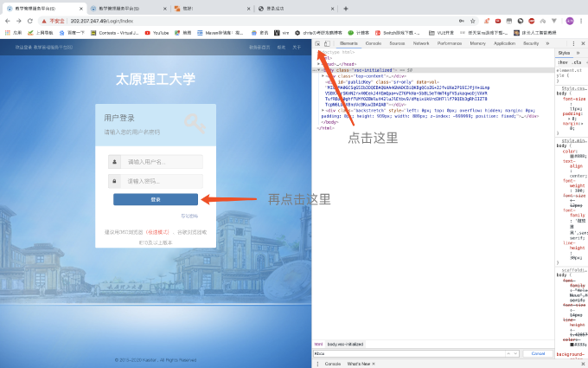Select the drawer Console tab
This screenshot has height=368, width=588.
pos(333,364)
